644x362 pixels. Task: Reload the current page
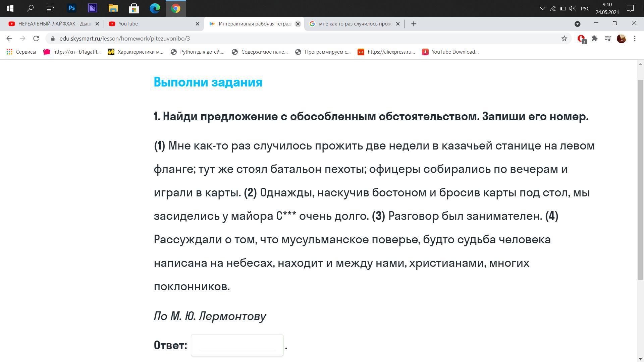coord(36,39)
